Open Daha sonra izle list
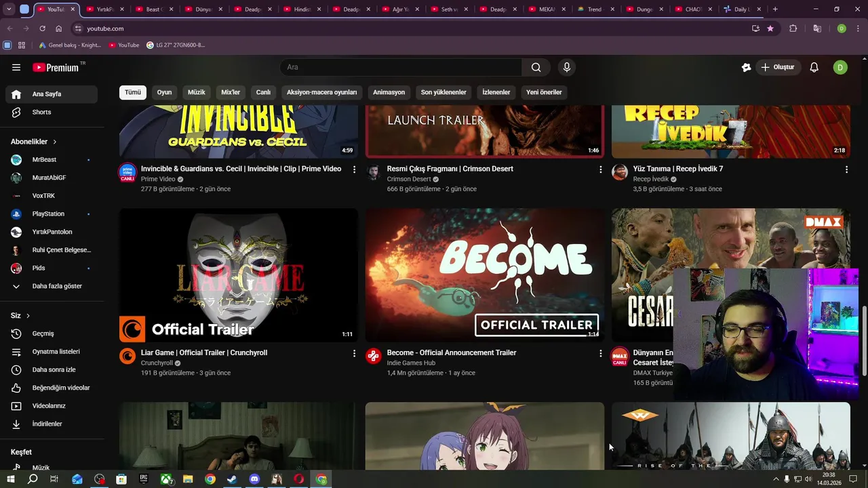This screenshot has width=868, height=488. pos(52,369)
